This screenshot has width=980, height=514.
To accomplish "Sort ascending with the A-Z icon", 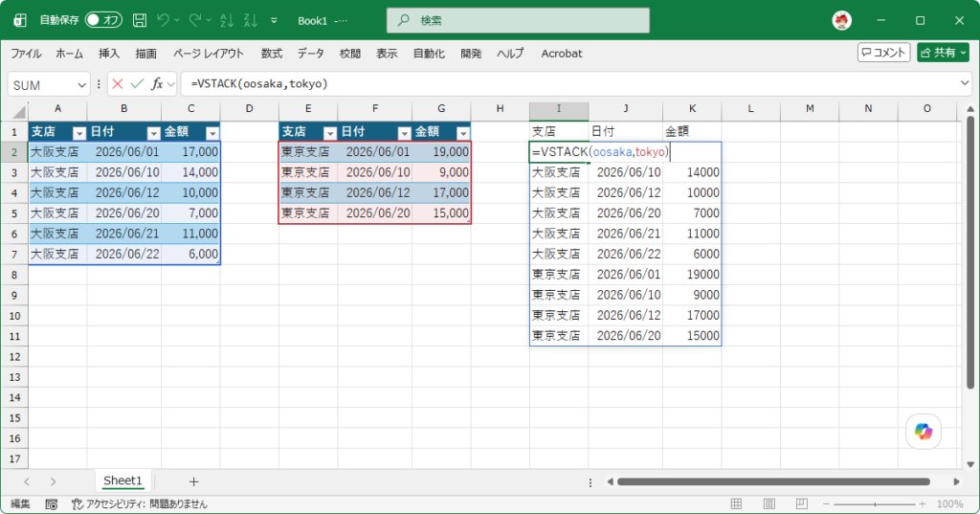I will [x=226, y=21].
